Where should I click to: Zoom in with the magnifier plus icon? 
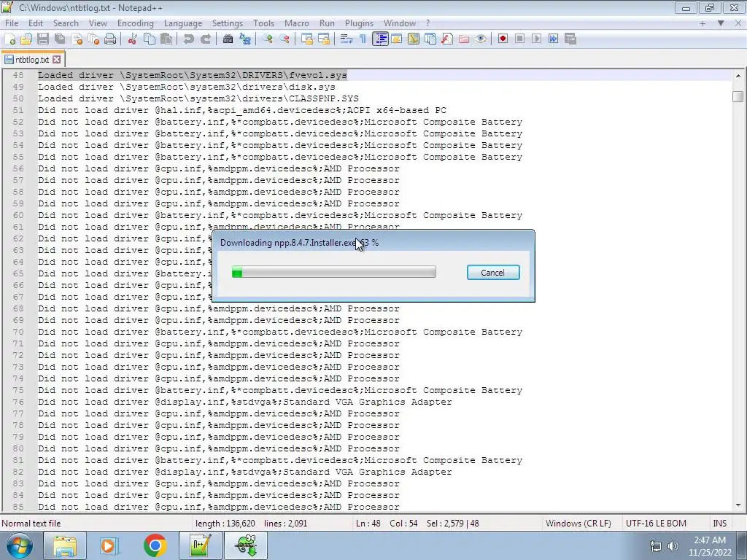pos(267,39)
